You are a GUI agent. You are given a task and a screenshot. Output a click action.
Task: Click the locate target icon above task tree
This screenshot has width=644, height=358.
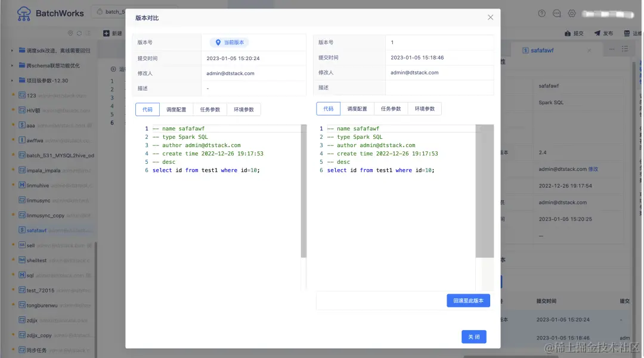pos(70,33)
